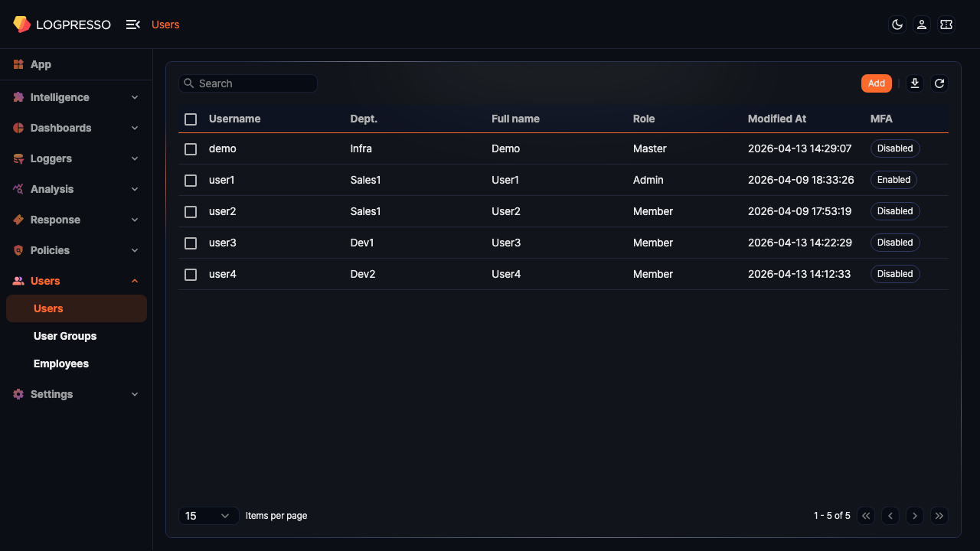Go to User Groups page
The image size is (980, 551).
click(x=65, y=336)
